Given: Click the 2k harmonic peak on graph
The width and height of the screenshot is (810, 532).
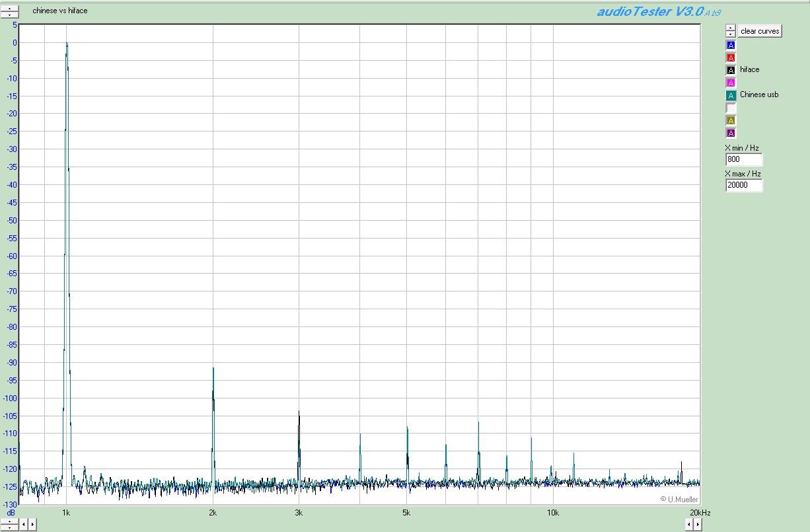Looking at the screenshot, I should (213, 370).
